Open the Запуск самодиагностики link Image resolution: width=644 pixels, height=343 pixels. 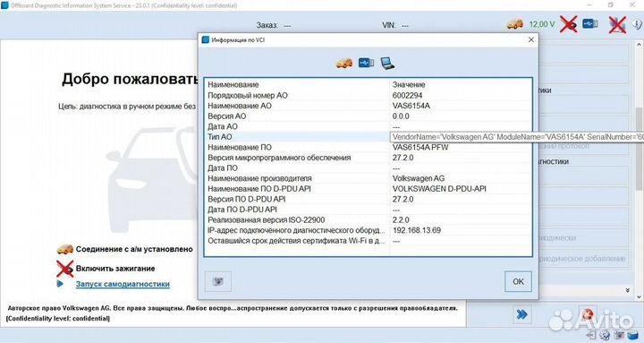tap(123, 284)
